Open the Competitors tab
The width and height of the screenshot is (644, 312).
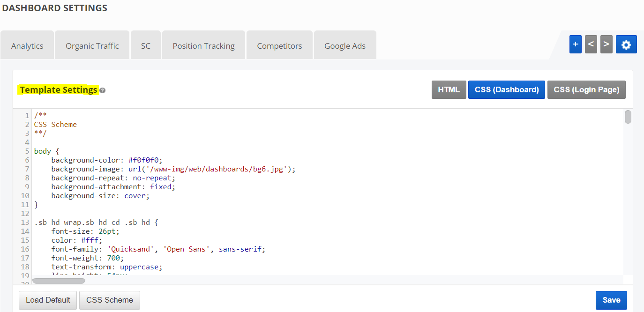[x=279, y=46]
